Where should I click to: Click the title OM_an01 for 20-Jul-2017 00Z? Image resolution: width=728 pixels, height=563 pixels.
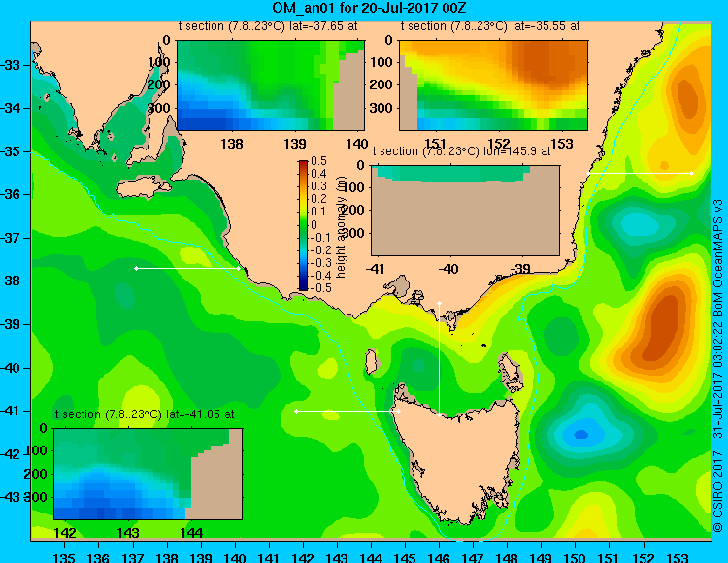pyautogui.click(x=369, y=8)
